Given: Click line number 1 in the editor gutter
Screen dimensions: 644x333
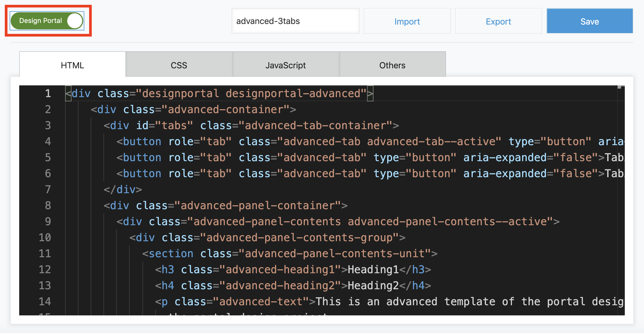Looking at the screenshot, I should 48,93.
